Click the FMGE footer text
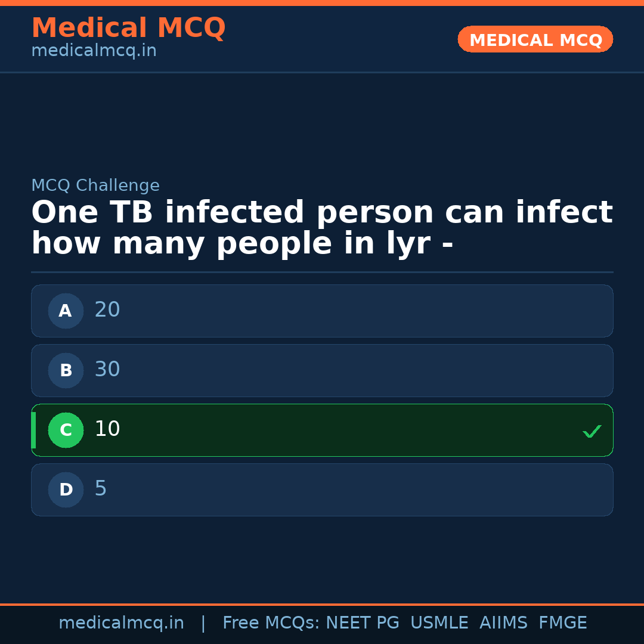Image resolution: width=644 pixels, height=644 pixels. pos(562,623)
